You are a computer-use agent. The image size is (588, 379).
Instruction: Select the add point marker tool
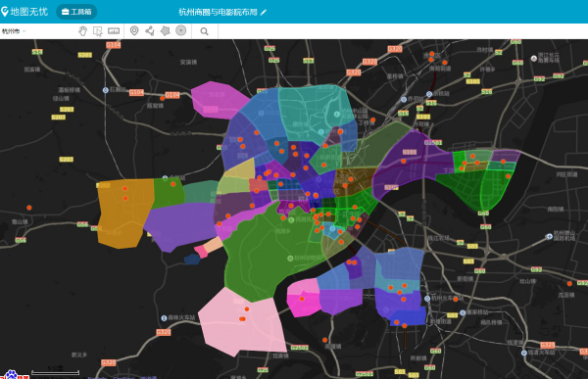(x=134, y=30)
